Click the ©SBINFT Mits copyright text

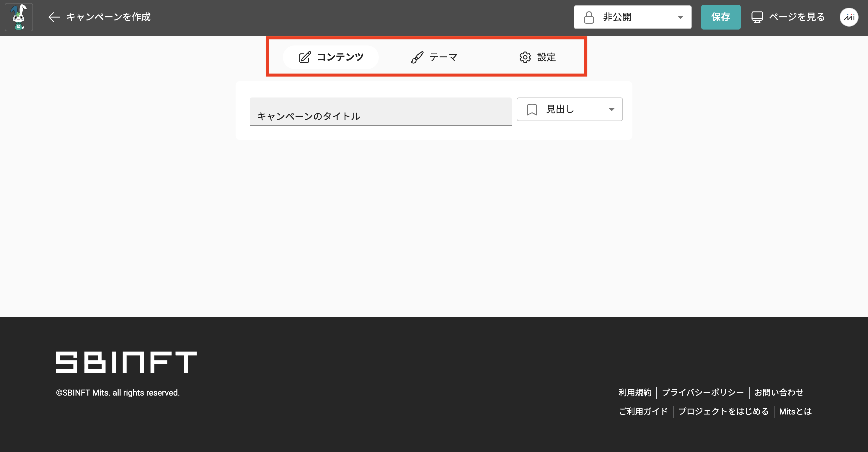coord(118,393)
